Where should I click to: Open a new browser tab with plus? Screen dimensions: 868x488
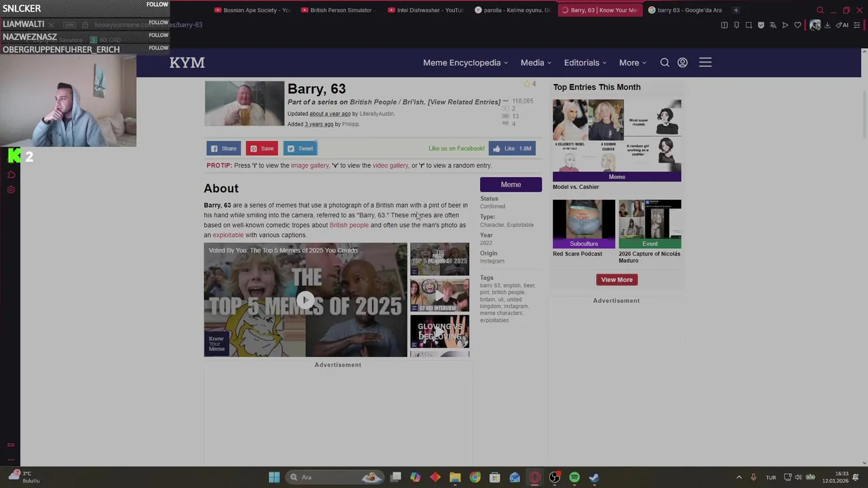pyautogui.click(x=736, y=10)
